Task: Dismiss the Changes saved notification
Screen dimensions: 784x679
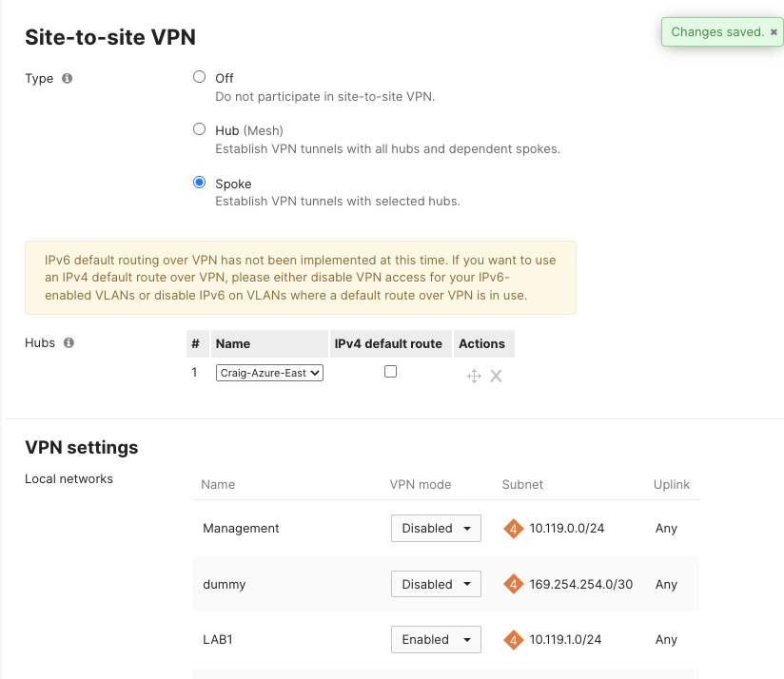Action: point(774,32)
